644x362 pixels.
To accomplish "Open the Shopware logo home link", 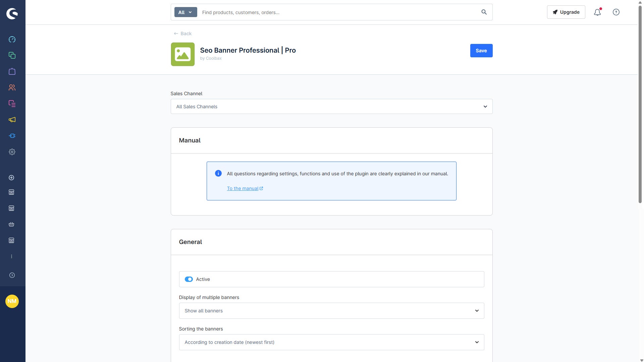I will (x=12, y=13).
